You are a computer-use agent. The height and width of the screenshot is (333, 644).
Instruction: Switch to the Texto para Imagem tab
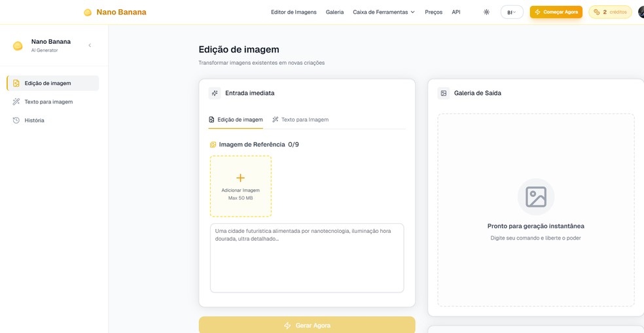tap(300, 120)
